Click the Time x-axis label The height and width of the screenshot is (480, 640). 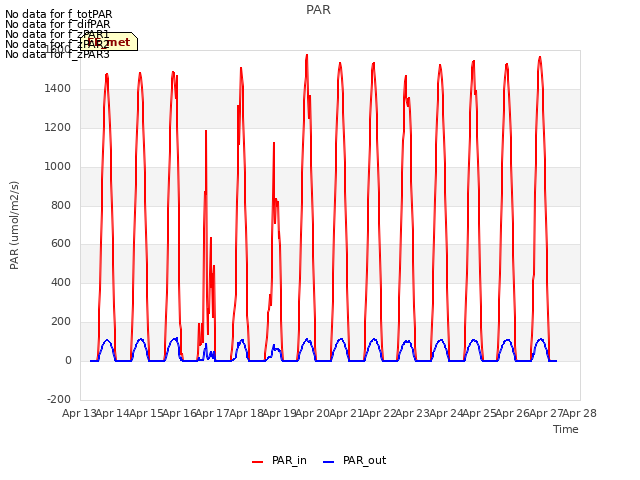tap(566, 429)
